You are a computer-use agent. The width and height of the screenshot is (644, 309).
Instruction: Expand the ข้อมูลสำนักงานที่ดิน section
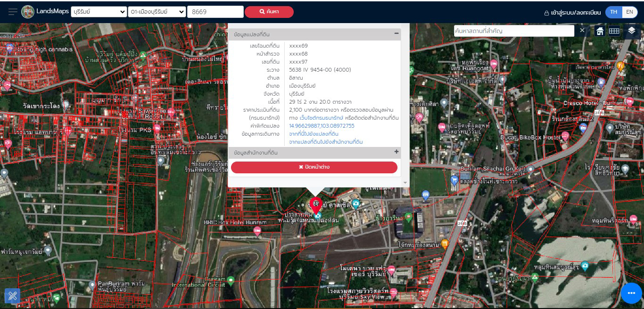[x=396, y=152]
